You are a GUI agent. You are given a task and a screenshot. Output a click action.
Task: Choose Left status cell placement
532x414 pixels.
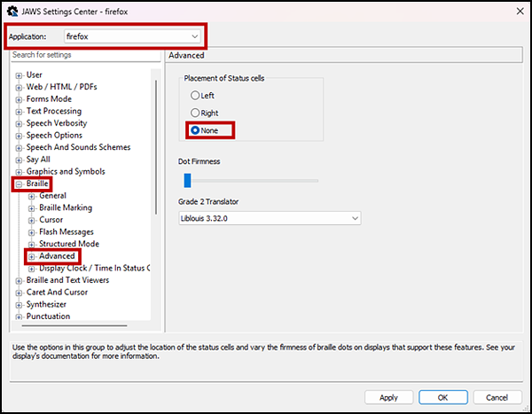pos(202,96)
